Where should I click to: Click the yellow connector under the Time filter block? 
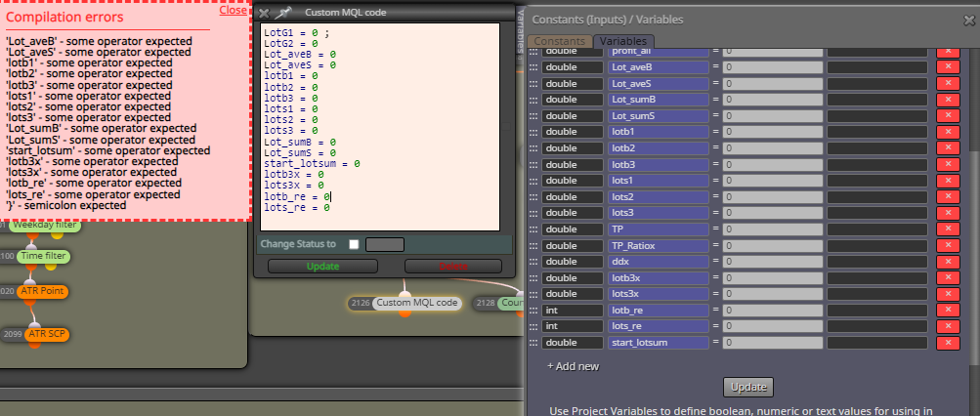tap(51, 266)
